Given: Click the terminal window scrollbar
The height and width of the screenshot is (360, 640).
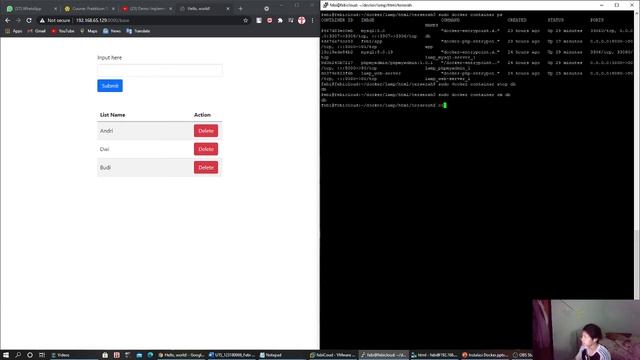Looking at the screenshot, I should [637, 264].
